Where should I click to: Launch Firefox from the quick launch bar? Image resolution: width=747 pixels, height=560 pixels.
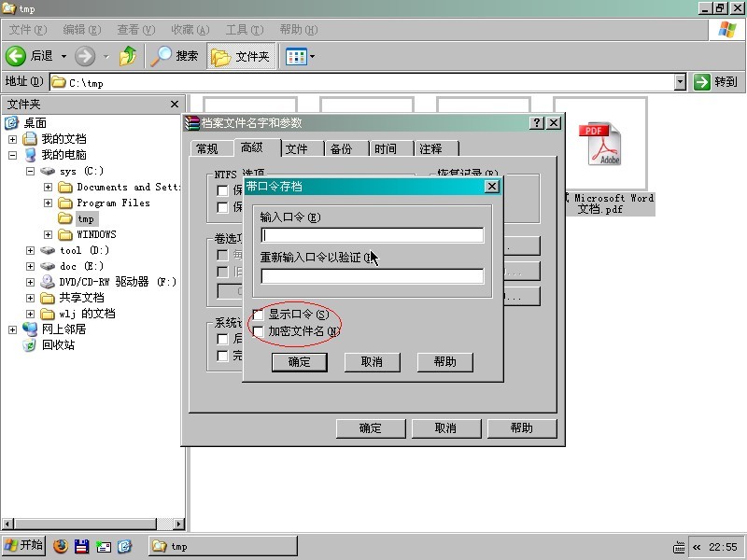click(61, 546)
